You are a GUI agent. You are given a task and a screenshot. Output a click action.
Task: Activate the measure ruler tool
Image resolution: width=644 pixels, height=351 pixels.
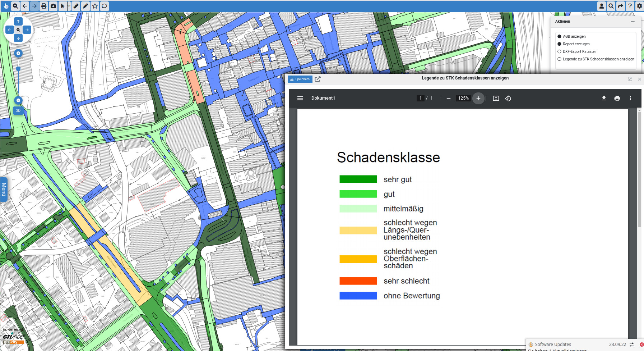click(76, 6)
